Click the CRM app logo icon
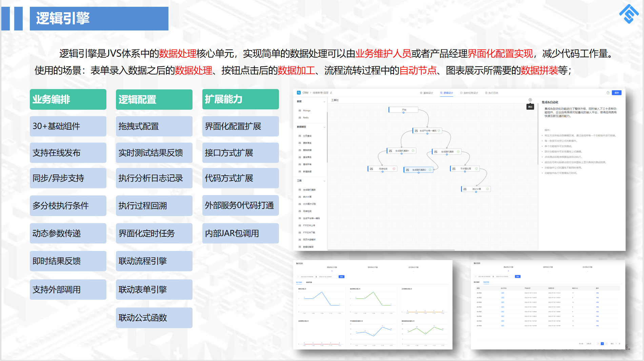This screenshot has width=644, height=361. pos(299,92)
